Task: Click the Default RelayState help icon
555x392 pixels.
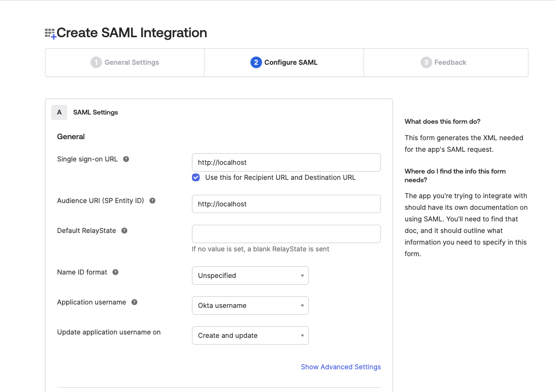Action: coord(124,231)
